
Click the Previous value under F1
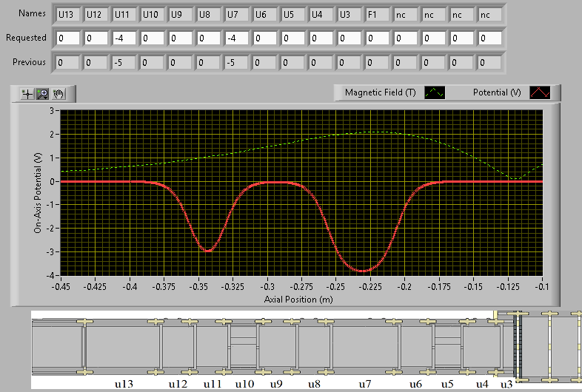[x=377, y=63]
